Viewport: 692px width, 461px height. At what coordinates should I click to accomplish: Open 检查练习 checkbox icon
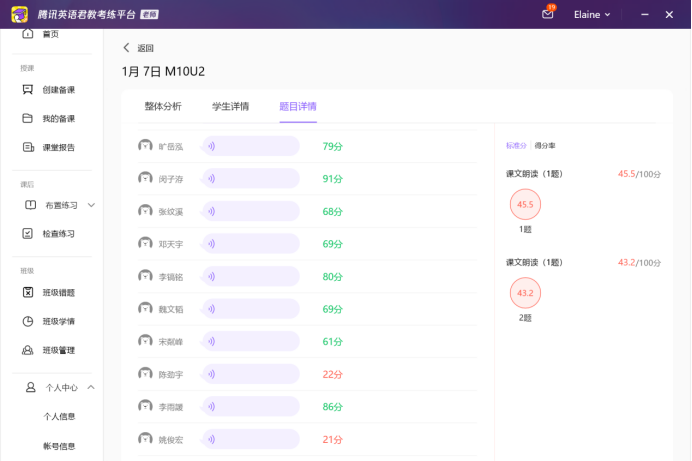tap(28, 233)
